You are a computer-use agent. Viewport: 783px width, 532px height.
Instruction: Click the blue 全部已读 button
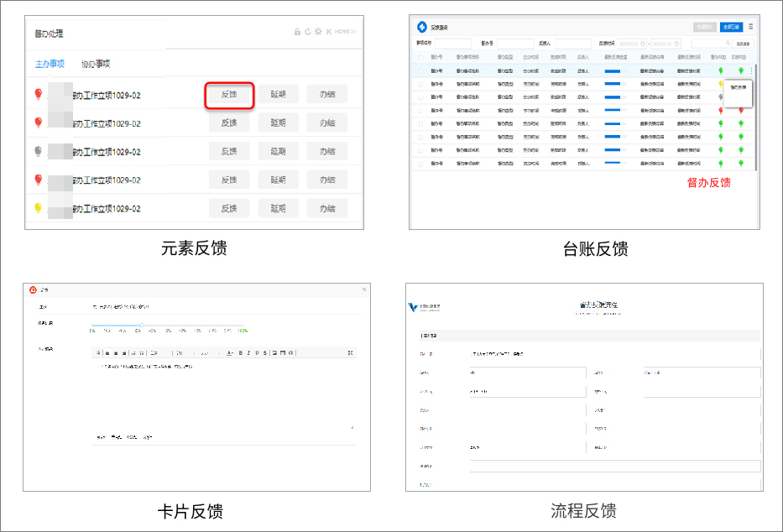point(731,27)
